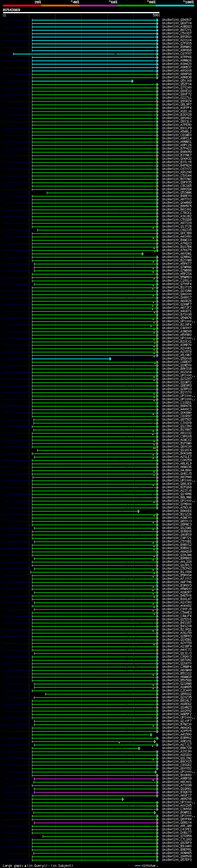Select label UniRef100_A9BPS8
This screenshot has height=868, width=197.
pyautogui.click(x=176, y=779)
